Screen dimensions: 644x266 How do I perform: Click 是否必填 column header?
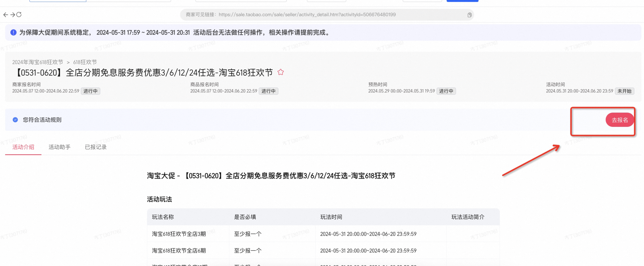pyautogui.click(x=245, y=217)
